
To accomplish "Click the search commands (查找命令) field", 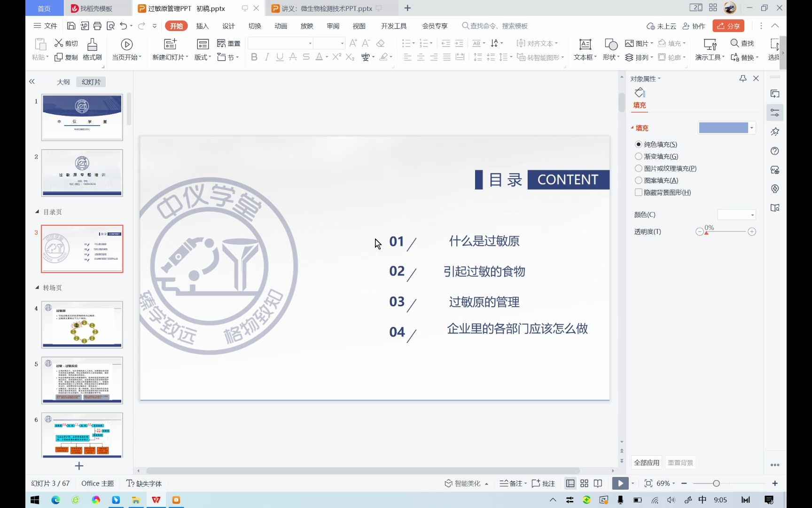I will pyautogui.click(x=495, y=26).
